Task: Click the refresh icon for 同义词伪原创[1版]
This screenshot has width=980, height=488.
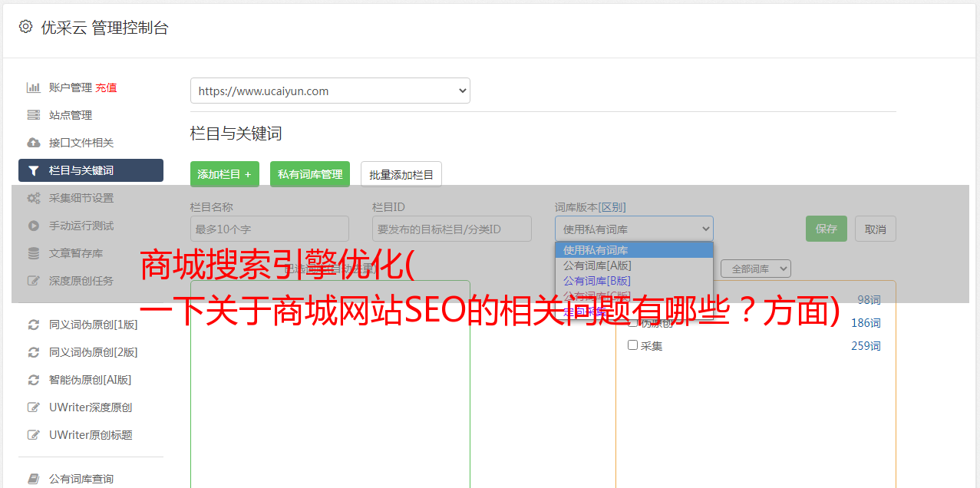Action: [34, 325]
